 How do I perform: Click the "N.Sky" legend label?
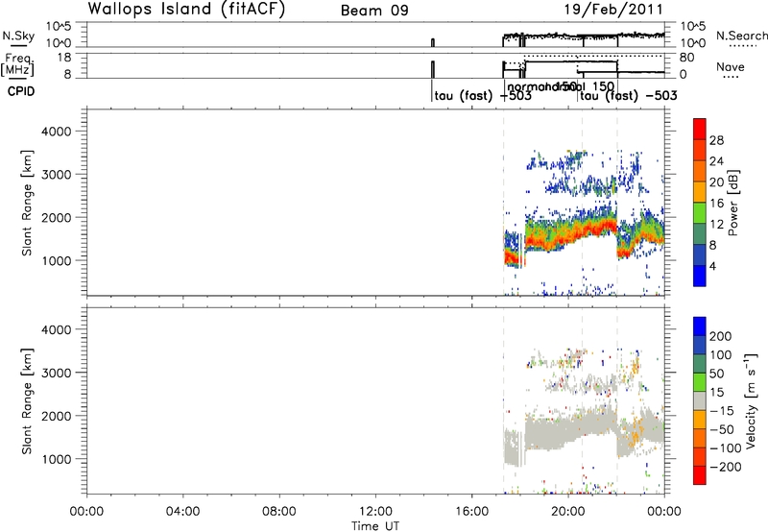coord(18,36)
